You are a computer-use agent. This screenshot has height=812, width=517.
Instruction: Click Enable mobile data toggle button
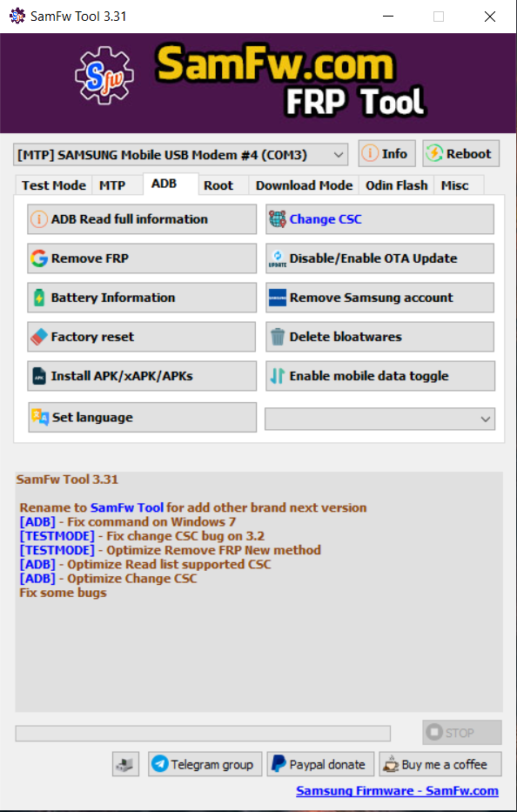(x=379, y=376)
